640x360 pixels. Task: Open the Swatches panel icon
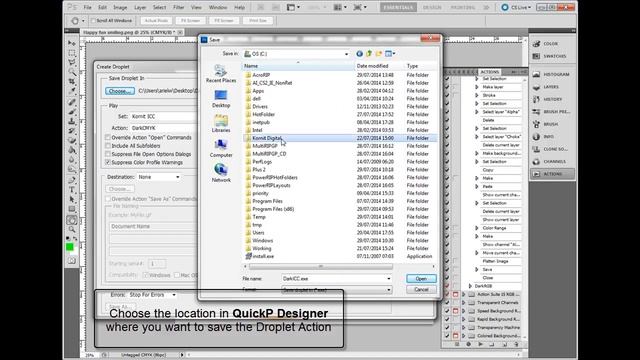tap(536, 56)
